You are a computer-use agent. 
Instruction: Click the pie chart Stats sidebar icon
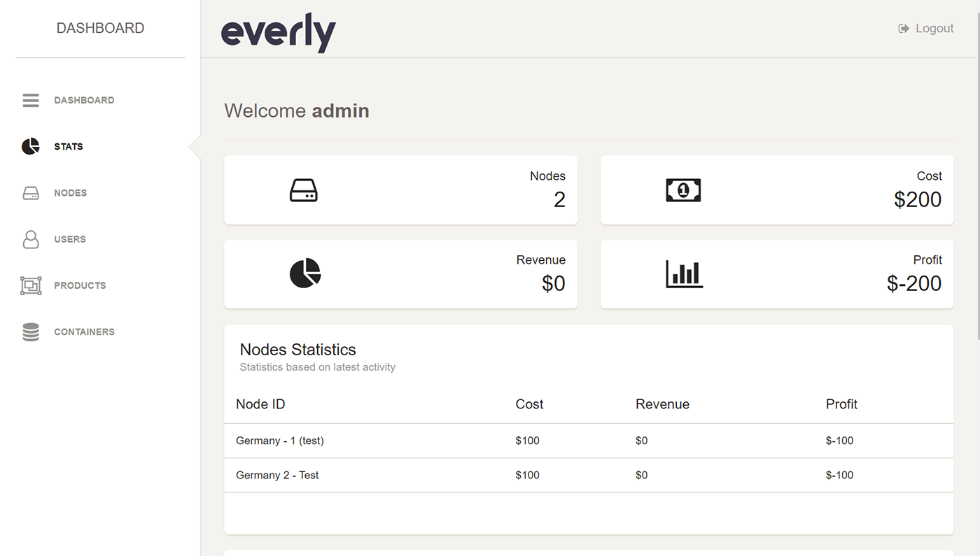click(x=31, y=147)
